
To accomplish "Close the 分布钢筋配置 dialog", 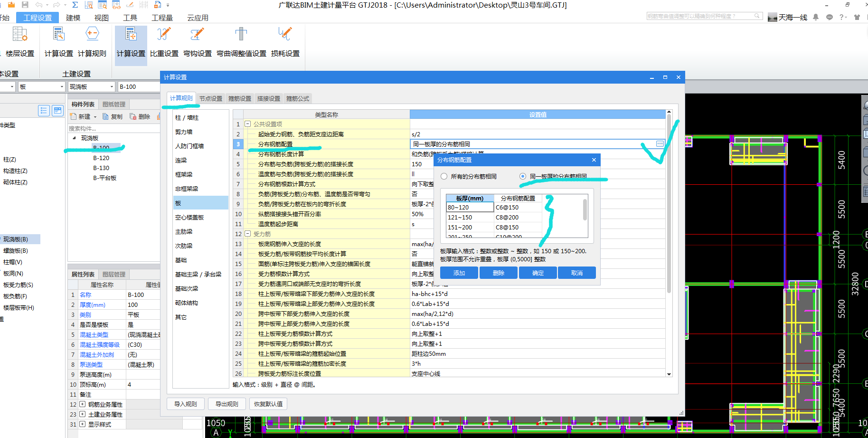I will 594,160.
